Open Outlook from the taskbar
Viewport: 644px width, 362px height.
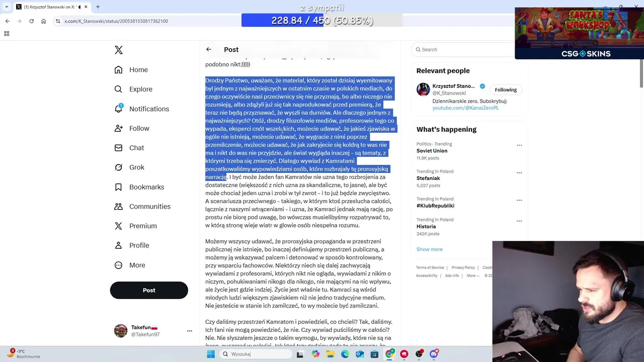tap(360, 354)
